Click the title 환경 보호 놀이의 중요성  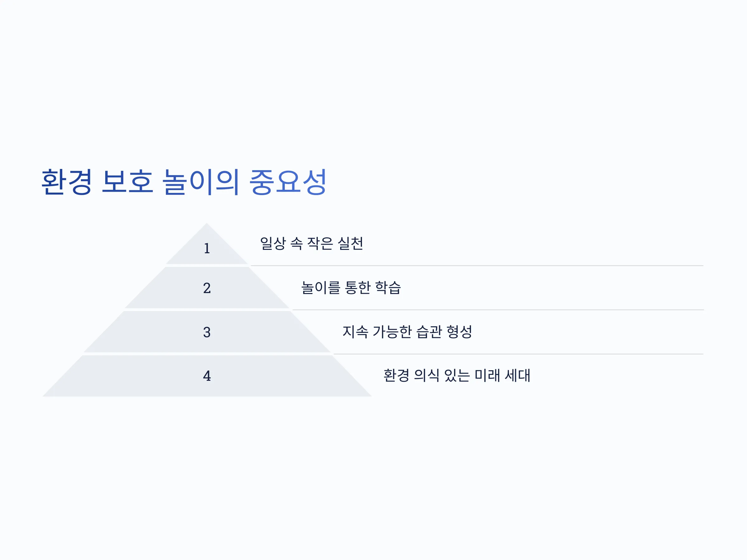[x=184, y=182]
